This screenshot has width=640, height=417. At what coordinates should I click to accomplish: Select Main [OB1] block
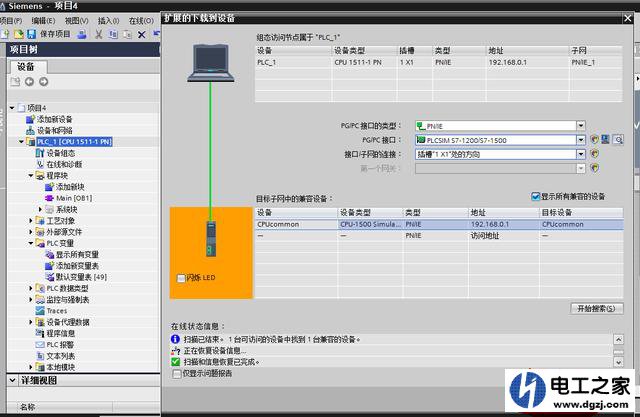pyautogui.click(x=74, y=198)
